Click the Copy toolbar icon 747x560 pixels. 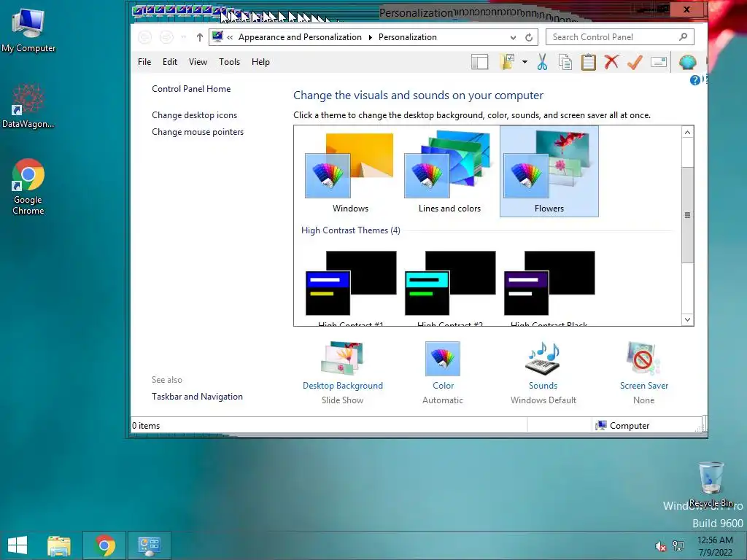point(565,62)
